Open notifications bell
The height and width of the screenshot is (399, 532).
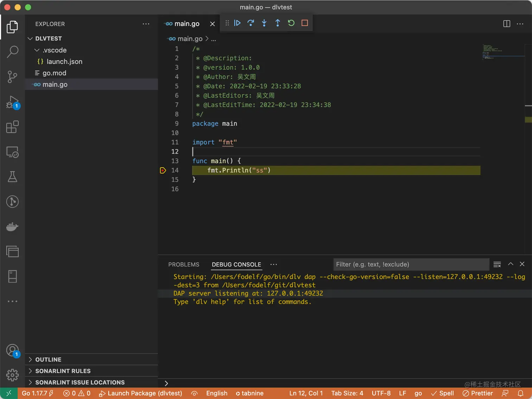coord(520,393)
